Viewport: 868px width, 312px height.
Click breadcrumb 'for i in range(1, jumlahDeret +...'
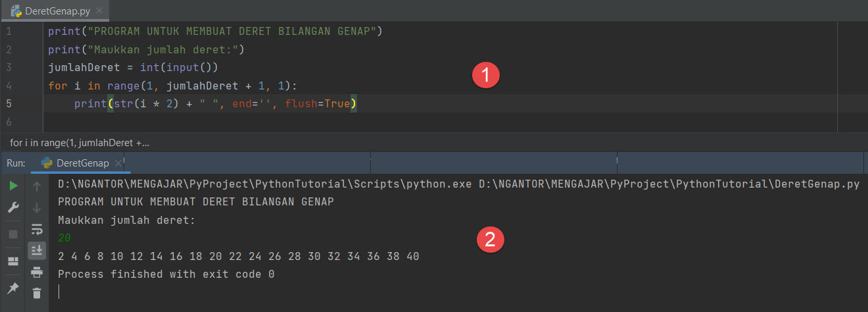coord(80,142)
